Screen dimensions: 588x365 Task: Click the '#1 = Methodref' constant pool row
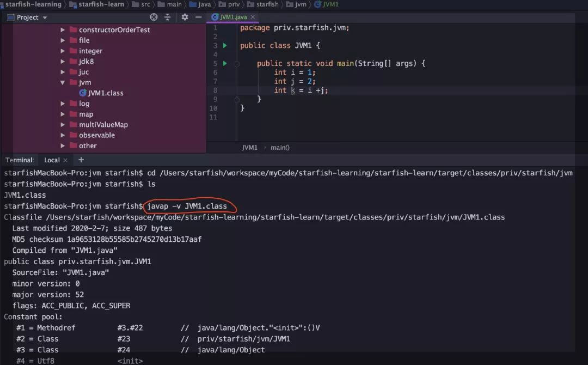[168, 328]
